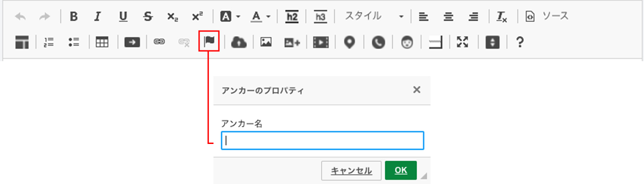Apply h2 heading format

click(x=292, y=17)
